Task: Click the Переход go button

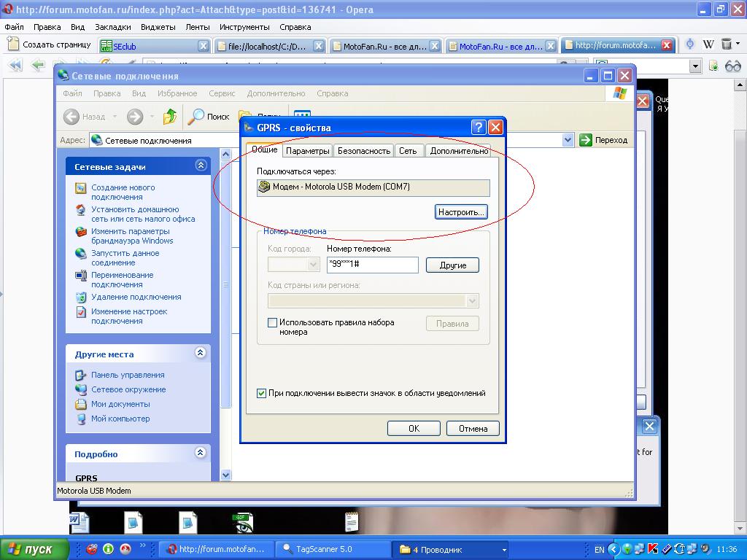Action: pyautogui.click(x=603, y=140)
